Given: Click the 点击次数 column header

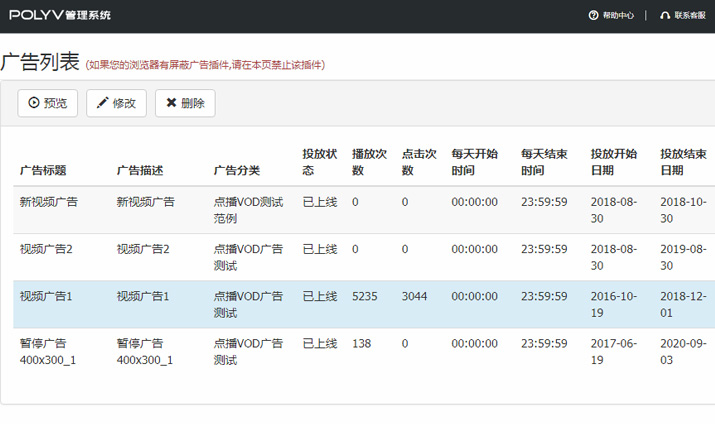Looking at the screenshot, I should (419, 162).
